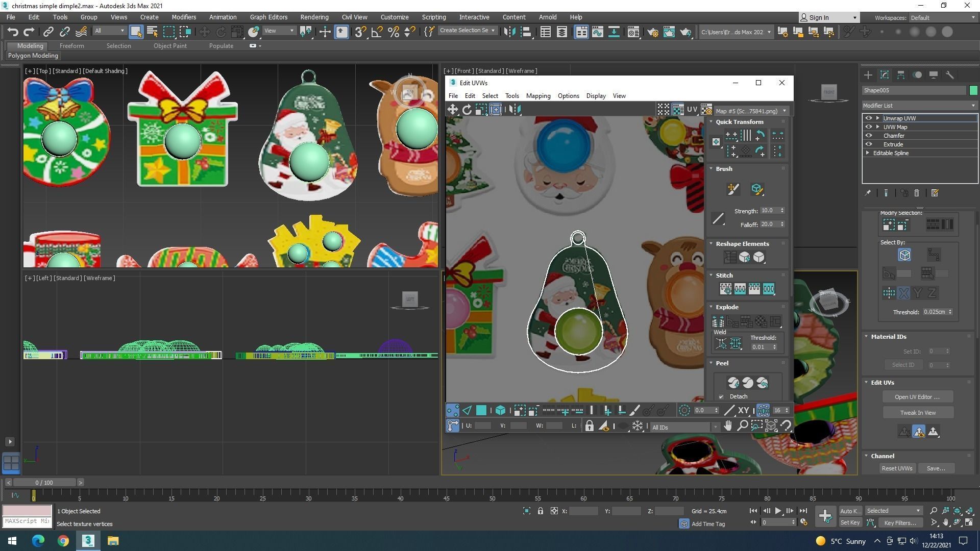Image resolution: width=980 pixels, height=551 pixels.
Task: Open the Create panel tab icon
Action: [x=868, y=75]
